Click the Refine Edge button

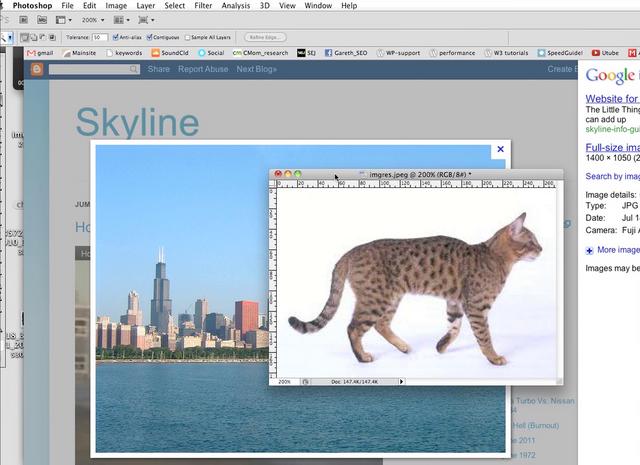coord(265,37)
